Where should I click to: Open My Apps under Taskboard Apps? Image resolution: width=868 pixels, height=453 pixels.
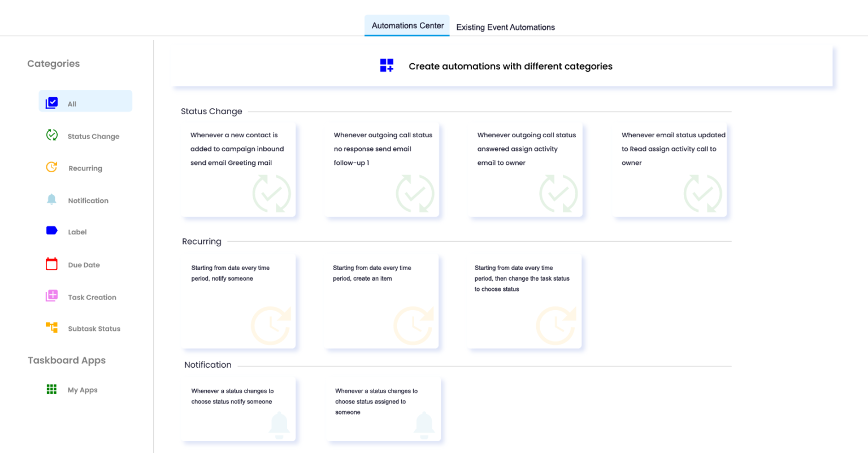83,390
